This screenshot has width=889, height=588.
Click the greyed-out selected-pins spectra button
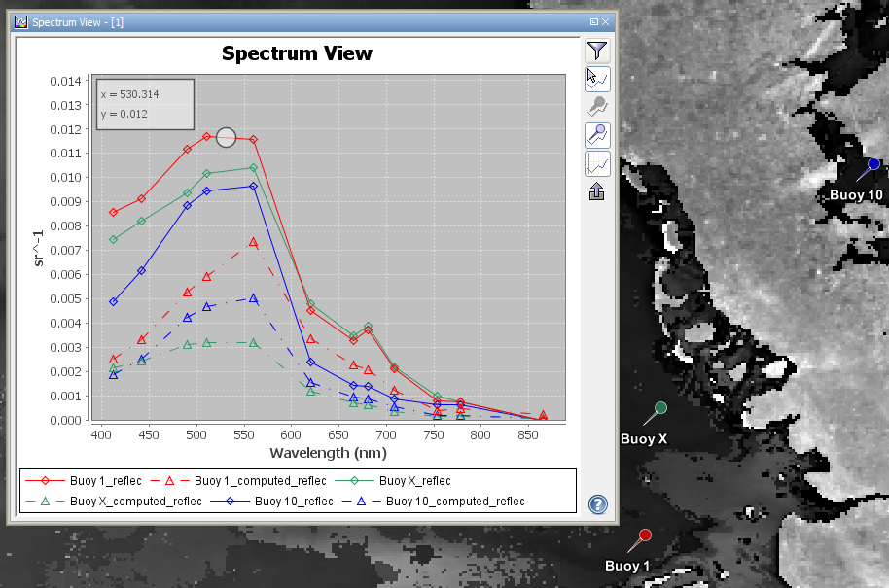(x=597, y=107)
